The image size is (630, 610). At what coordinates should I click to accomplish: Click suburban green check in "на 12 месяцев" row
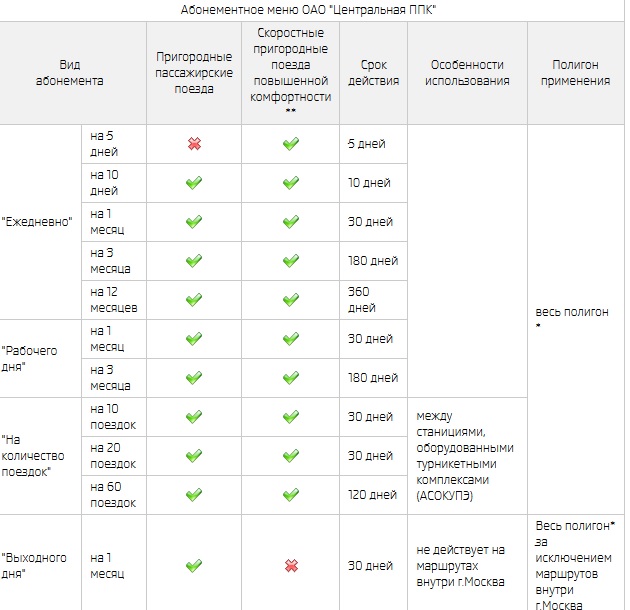coord(194,300)
